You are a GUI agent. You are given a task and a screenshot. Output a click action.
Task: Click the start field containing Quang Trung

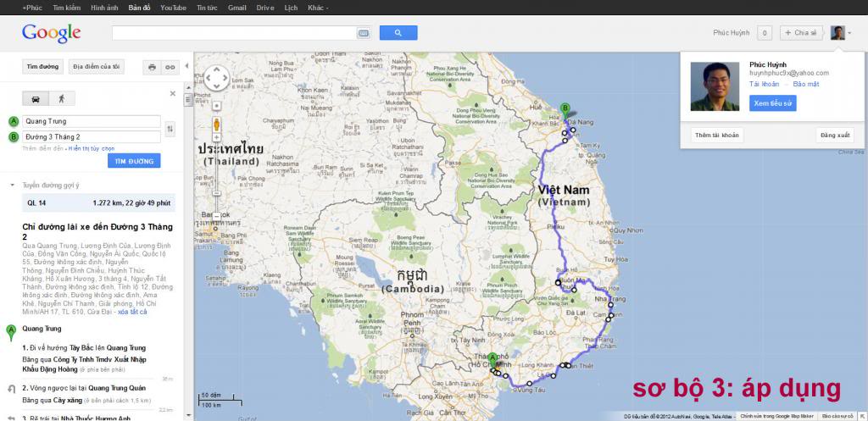[92, 122]
